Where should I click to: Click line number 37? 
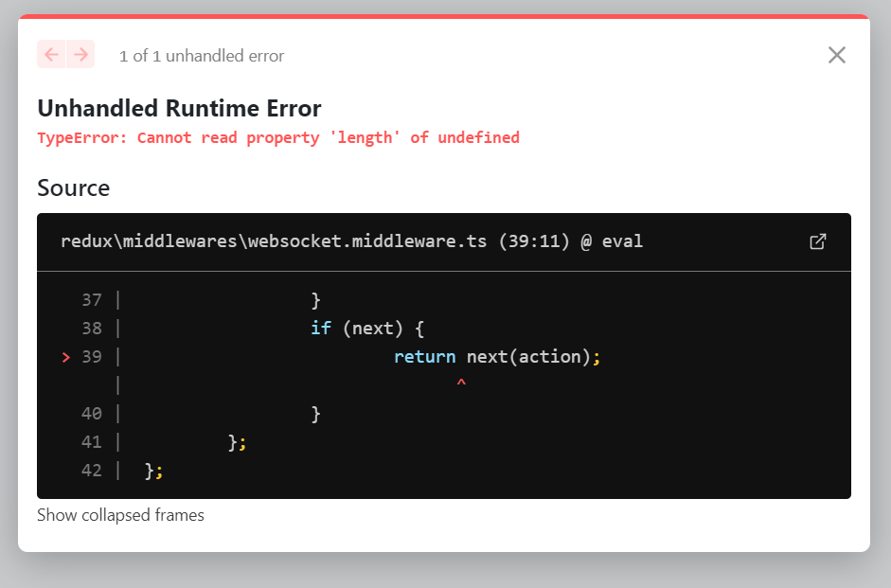92,300
